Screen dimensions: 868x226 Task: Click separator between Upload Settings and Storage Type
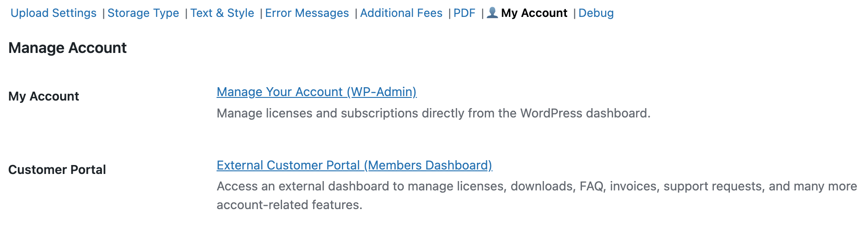pos(103,14)
